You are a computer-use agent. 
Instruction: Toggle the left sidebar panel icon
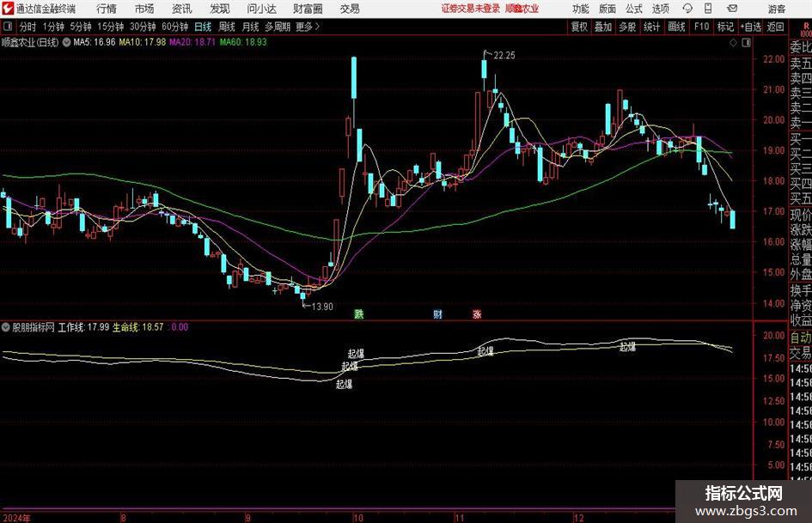point(8,27)
